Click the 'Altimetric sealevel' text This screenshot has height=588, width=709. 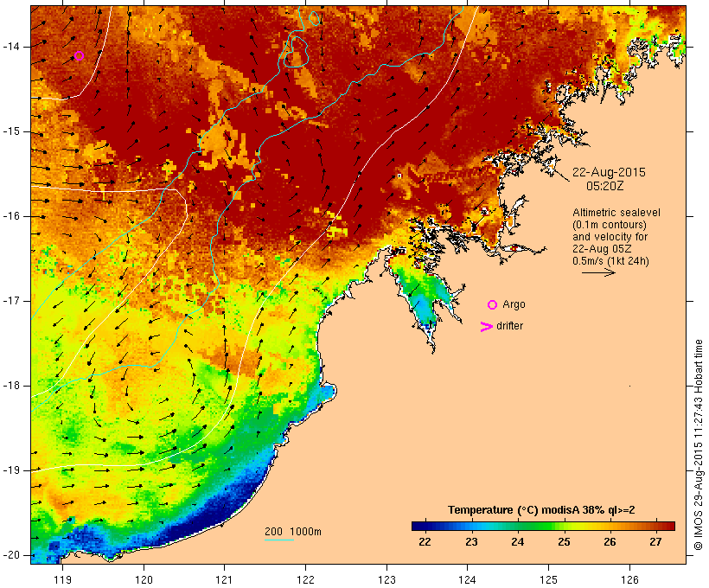click(616, 213)
